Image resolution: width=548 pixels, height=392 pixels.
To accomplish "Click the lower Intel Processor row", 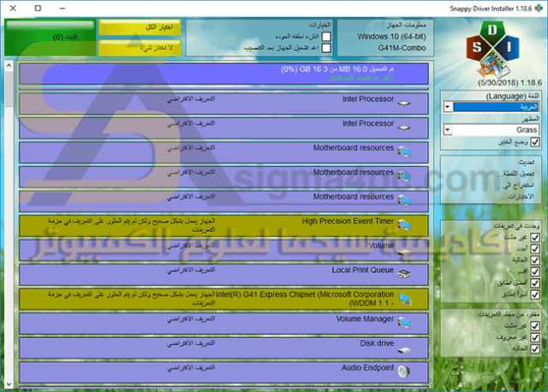I will [x=223, y=128].
